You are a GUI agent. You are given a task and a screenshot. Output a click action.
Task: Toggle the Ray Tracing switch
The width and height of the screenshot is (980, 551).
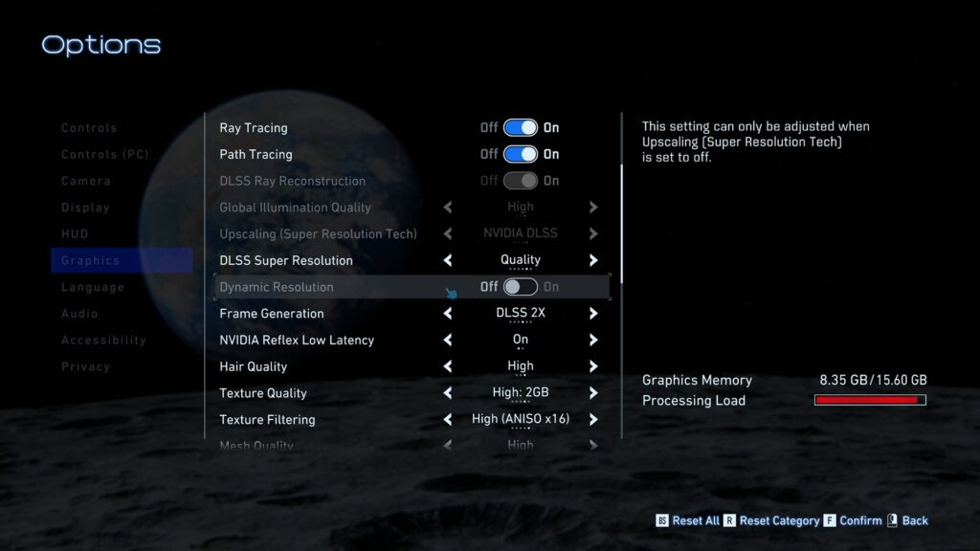click(521, 127)
